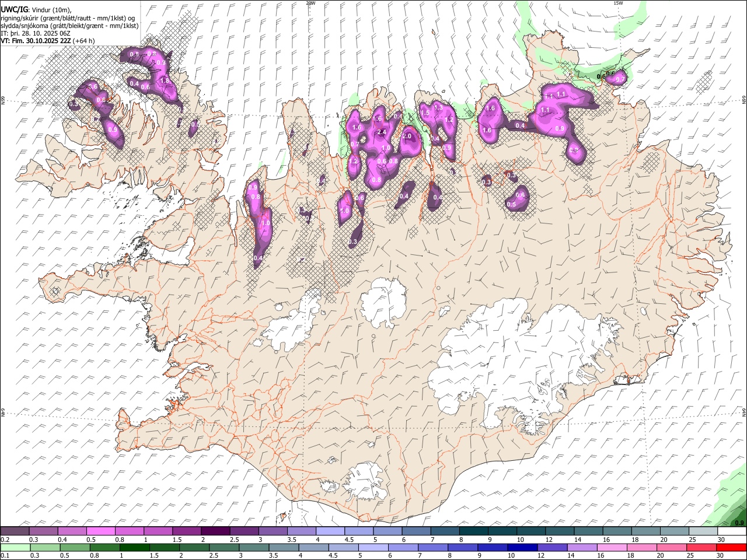Click the '20W' longitude label
The width and height of the screenshot is (747, 560).
point(310,3)
